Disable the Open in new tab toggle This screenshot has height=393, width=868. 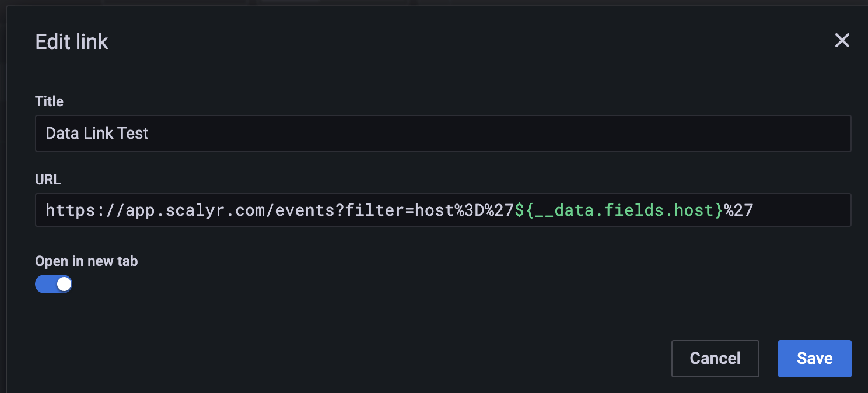coord(54,283)
